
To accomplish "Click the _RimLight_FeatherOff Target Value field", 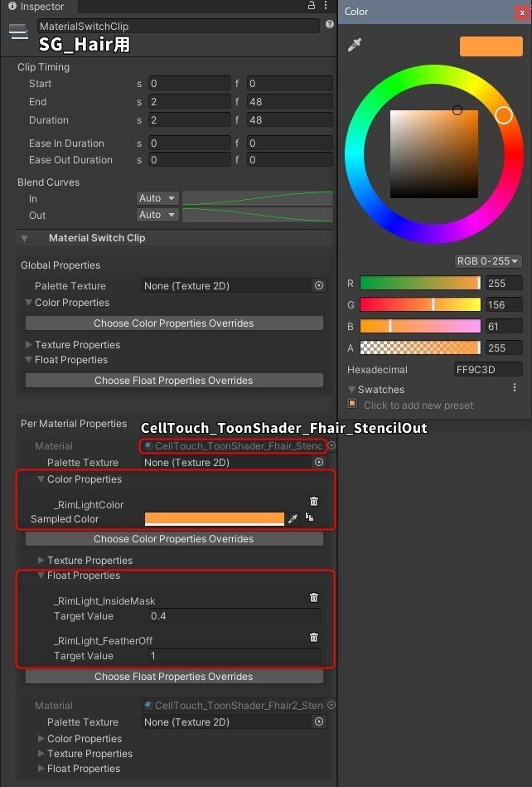I will pyautogui.click(x=234, y=655).
